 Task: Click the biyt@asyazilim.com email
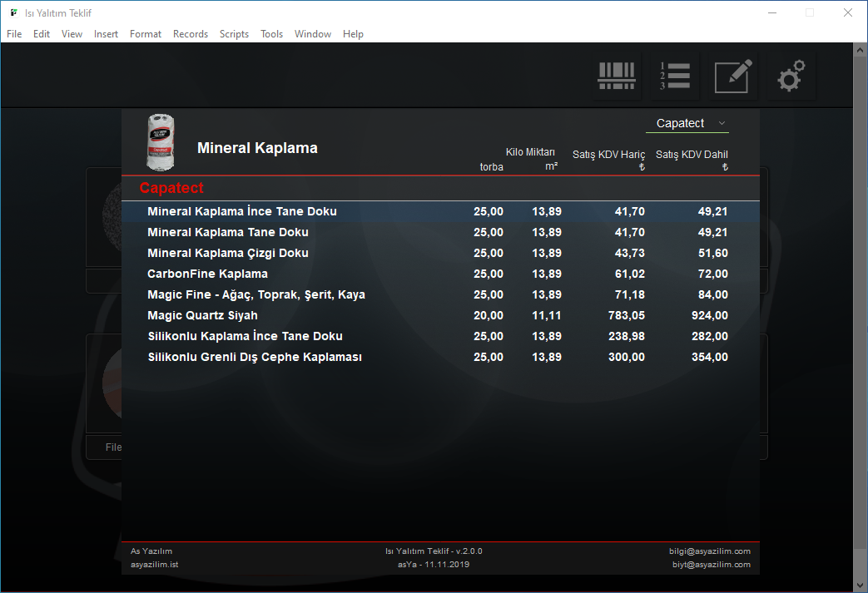point(712,564)
